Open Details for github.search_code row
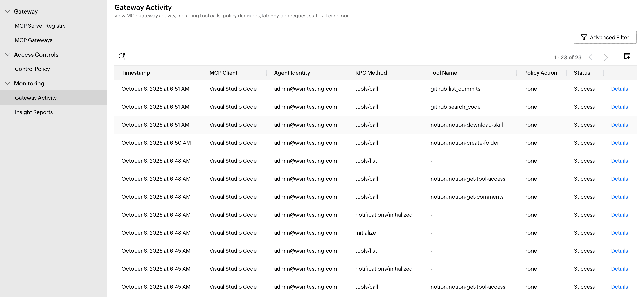This screenshot has width=644, height=297. click(619, 107)
